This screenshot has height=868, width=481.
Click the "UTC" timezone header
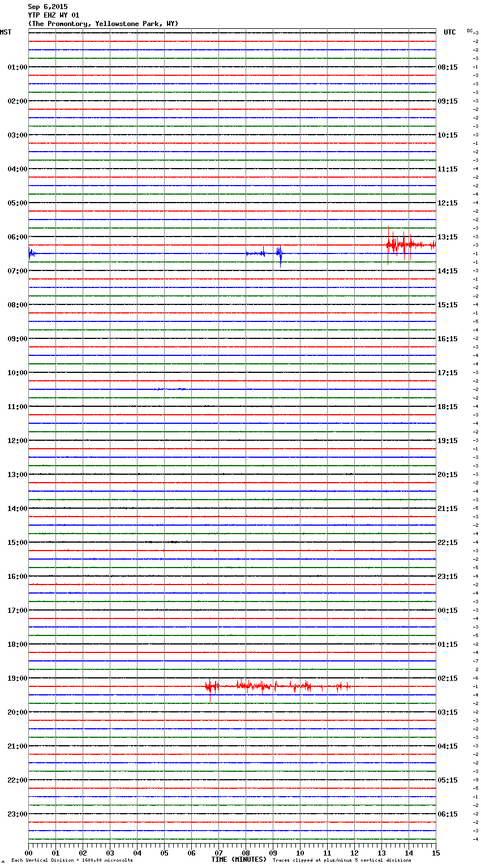450,32
